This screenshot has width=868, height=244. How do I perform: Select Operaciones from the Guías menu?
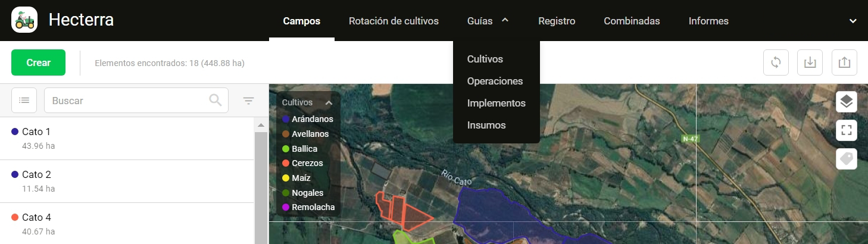pos(495,81)
